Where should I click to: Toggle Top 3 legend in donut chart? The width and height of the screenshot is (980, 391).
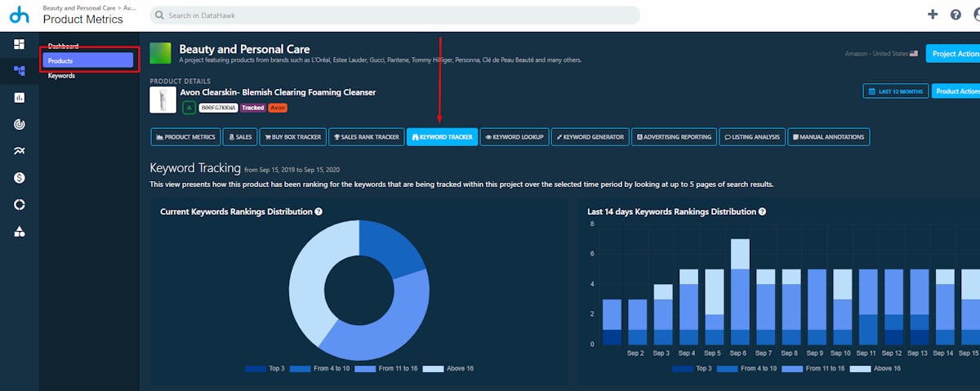265,369
